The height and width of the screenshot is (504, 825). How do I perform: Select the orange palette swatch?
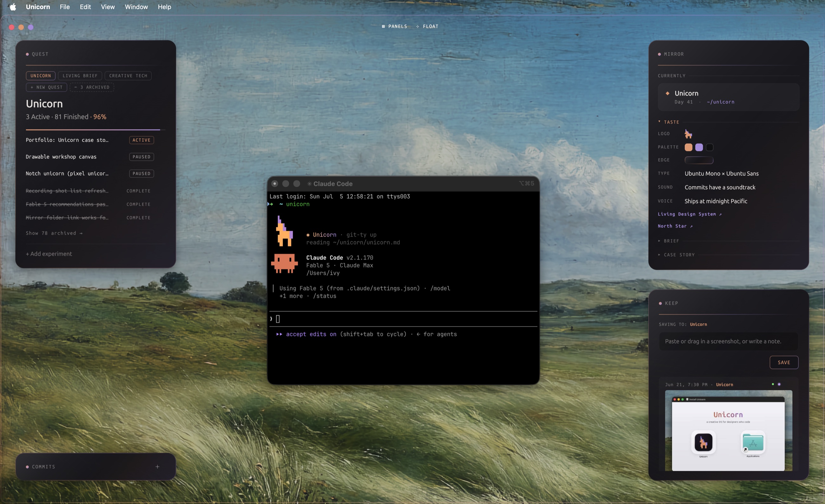(688, 147)
